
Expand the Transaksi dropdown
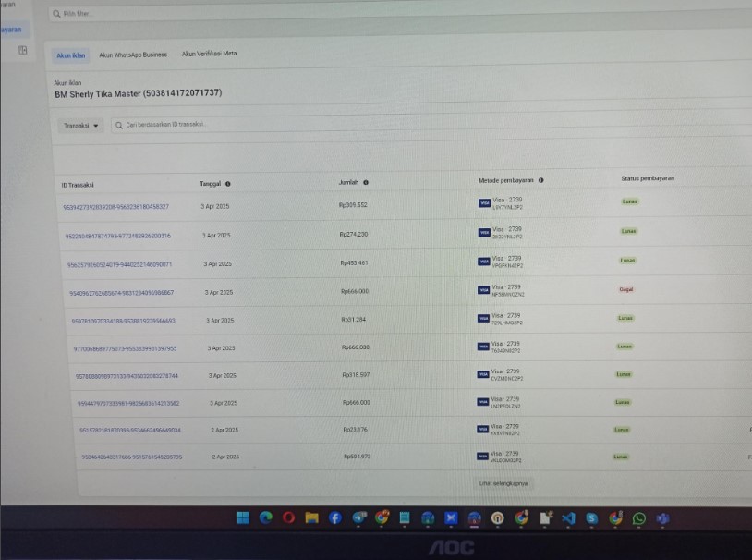click(x=82, y=126)
